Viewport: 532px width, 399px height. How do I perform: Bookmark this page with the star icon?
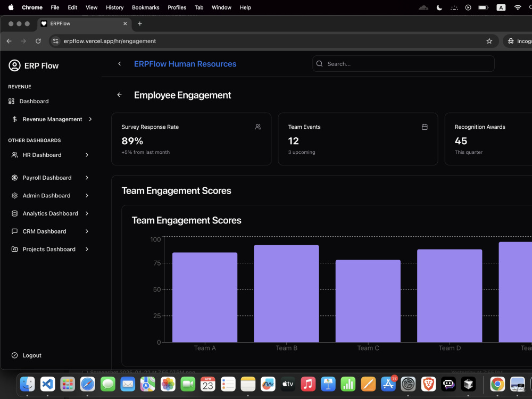489,41
